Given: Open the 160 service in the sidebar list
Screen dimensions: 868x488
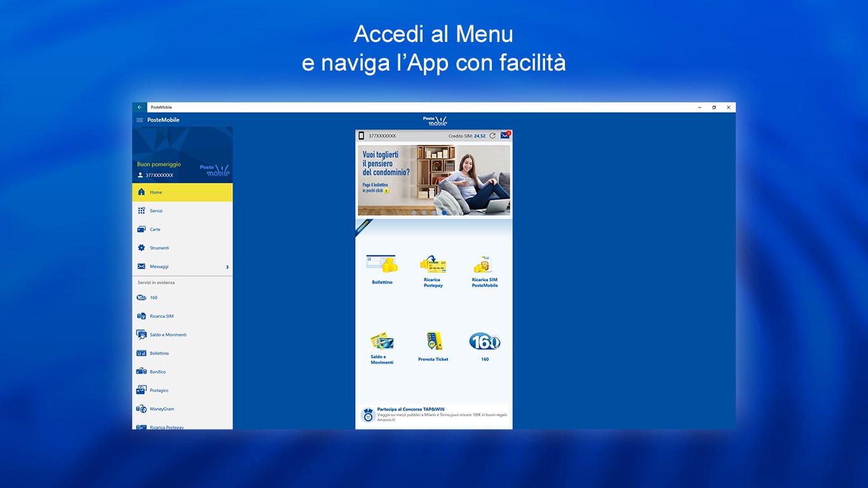Looking at the screenshot, I should (182, 297).
